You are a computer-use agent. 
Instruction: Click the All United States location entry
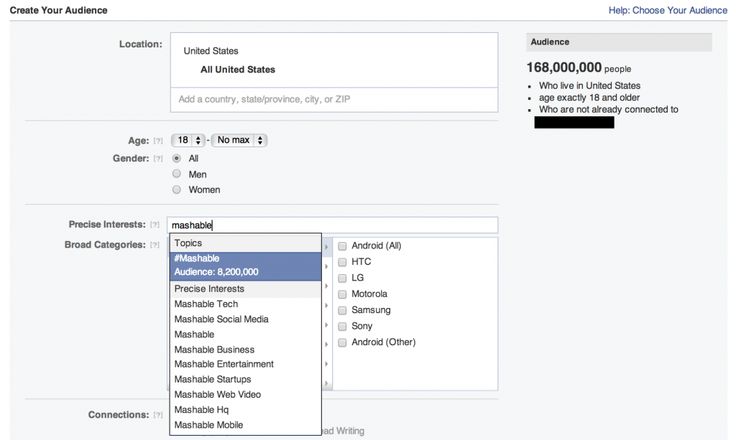coord(238,69)
